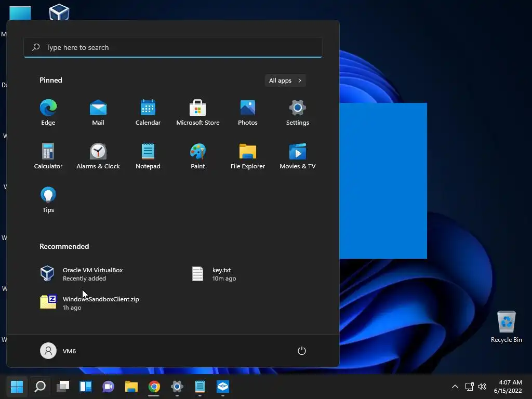Open Notepad from the pinned grid
Screen dimensions: 532x399
coord(148,156)
